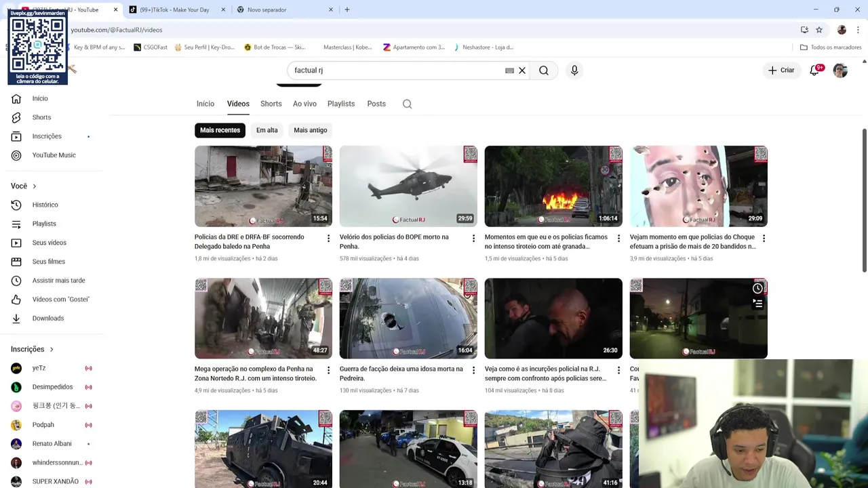Screen dimensions: 868x488
Task: Open the YouTube account avatar menu
Action: click(840, 70)
